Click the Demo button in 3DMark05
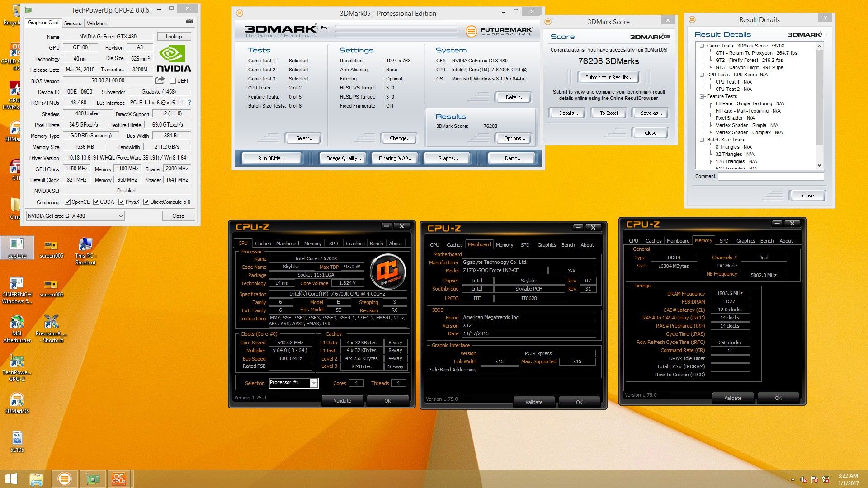868x488 pixels. pos(513,158)
